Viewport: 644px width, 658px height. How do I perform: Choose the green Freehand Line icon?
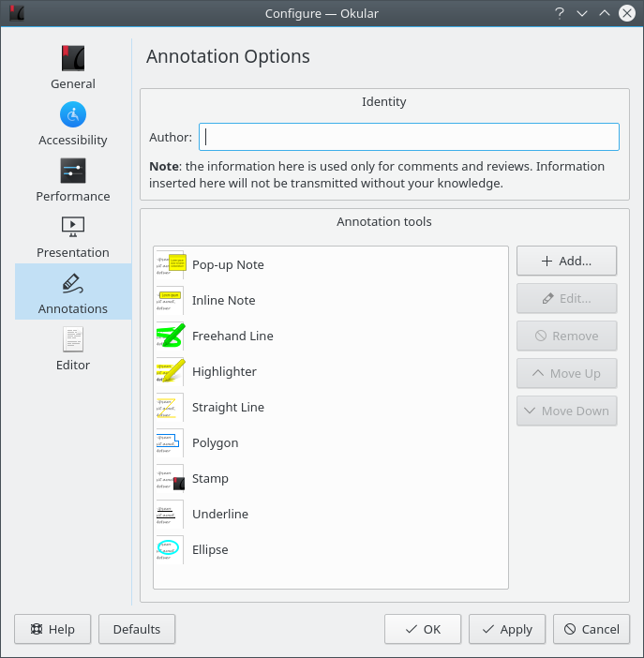tap(170, 336)
